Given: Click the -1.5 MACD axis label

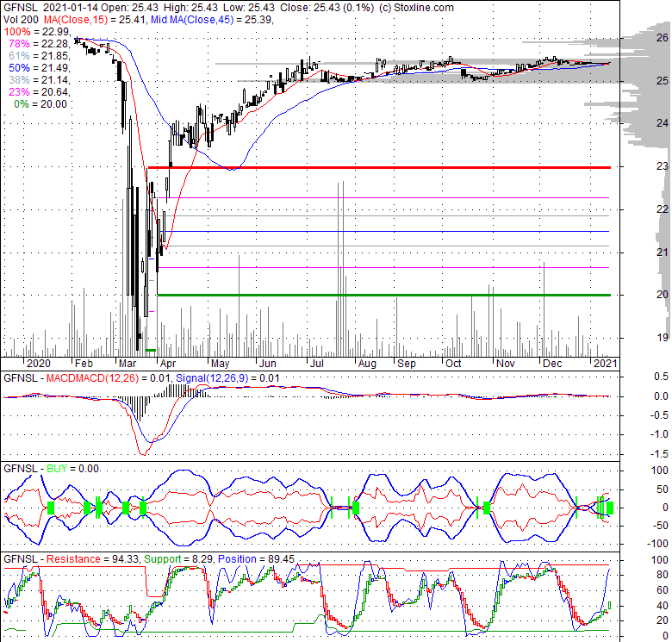Looking at the screenshot, I should point(661,454).
